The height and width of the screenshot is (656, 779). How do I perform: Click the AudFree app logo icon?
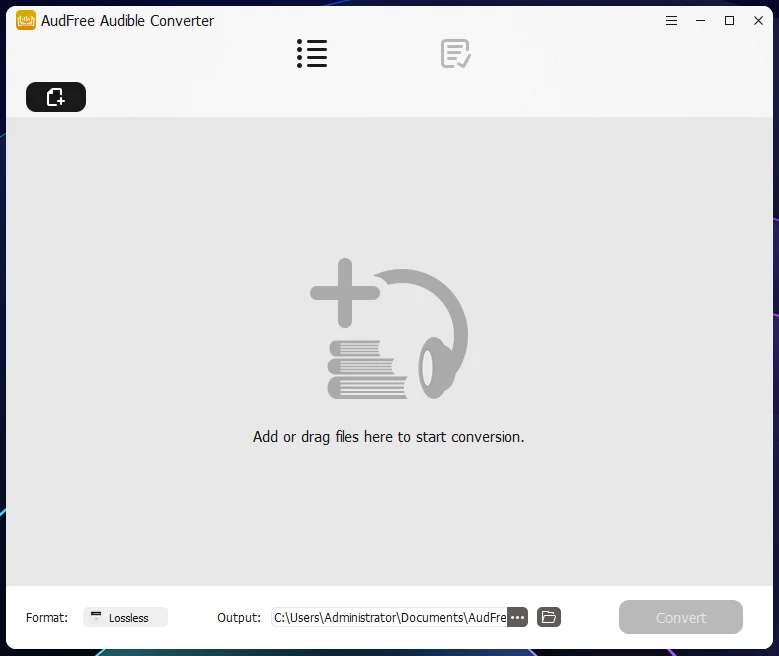pyautogui.click(x=26, y=20)
